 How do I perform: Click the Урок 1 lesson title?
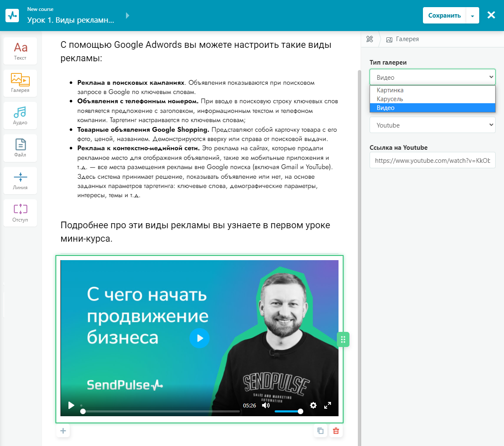coord(71,20)
